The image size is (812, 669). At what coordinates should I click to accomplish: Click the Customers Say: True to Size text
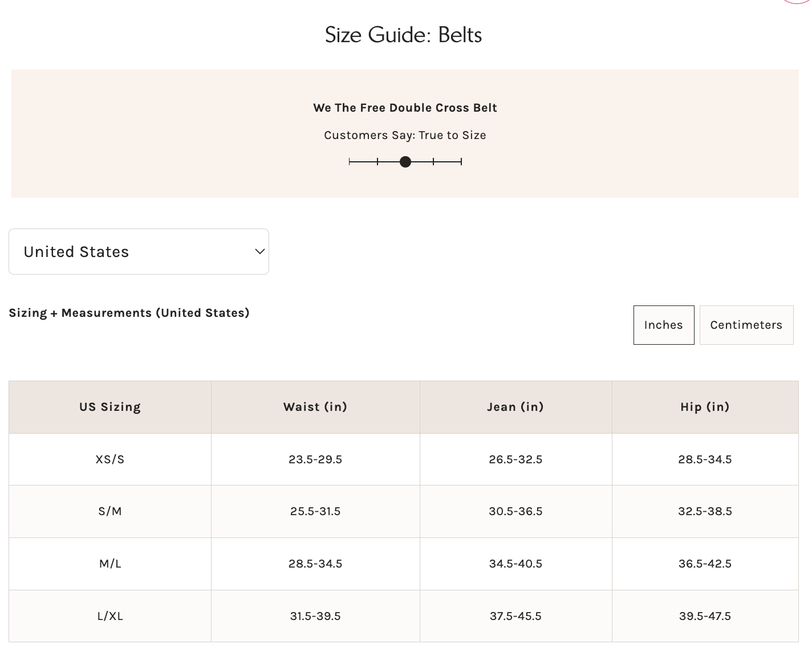[405, 135]
